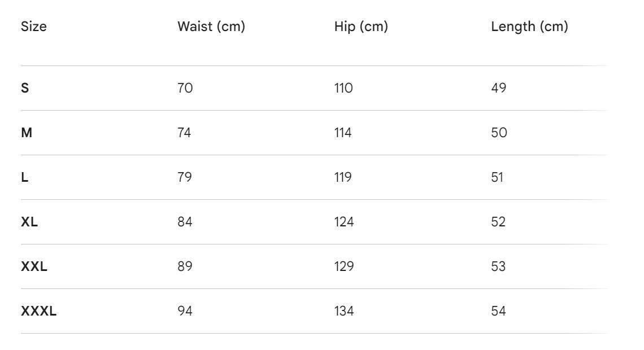644x350 pixels.
Task: Select the XL size row label
Action: pos(29,222)
